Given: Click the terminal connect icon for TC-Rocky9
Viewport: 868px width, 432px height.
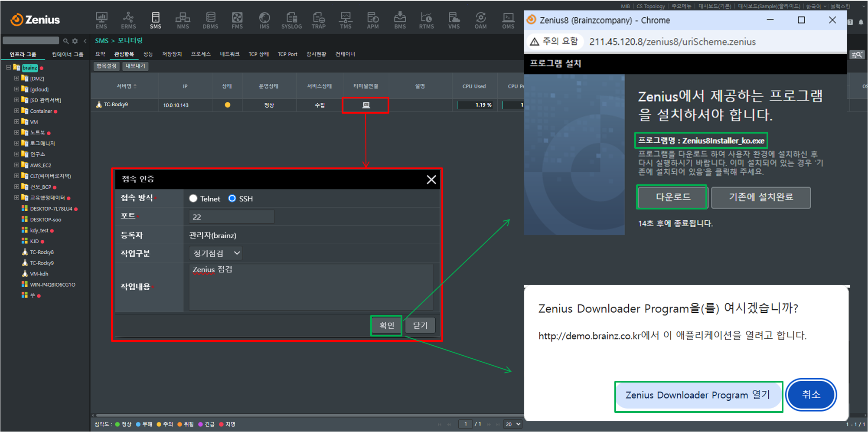Looking at the screenshot, I should [x=366, y=105].
